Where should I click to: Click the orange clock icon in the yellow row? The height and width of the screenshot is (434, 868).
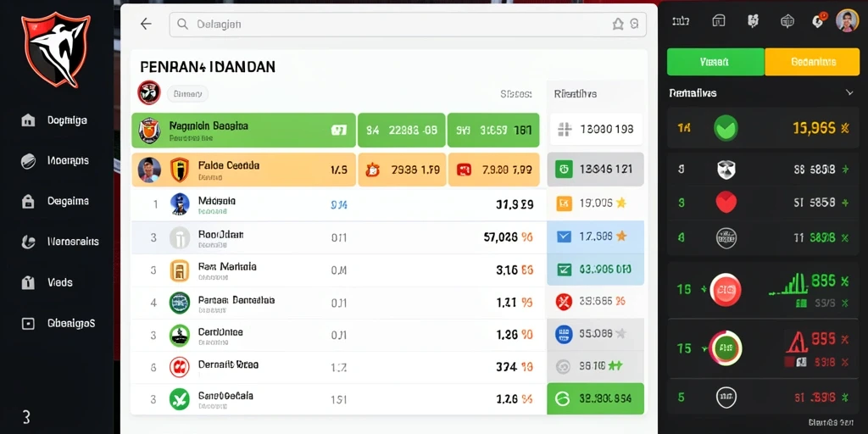373,170
